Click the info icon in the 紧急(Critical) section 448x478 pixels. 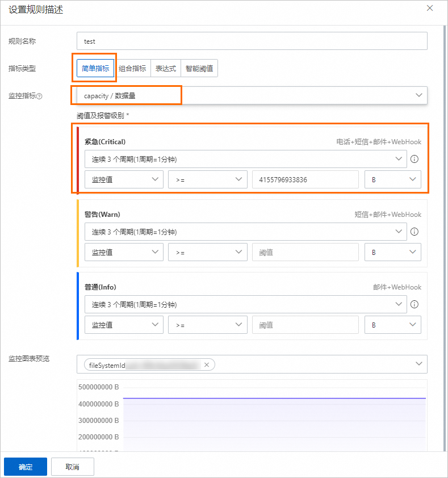pos(414,159)
